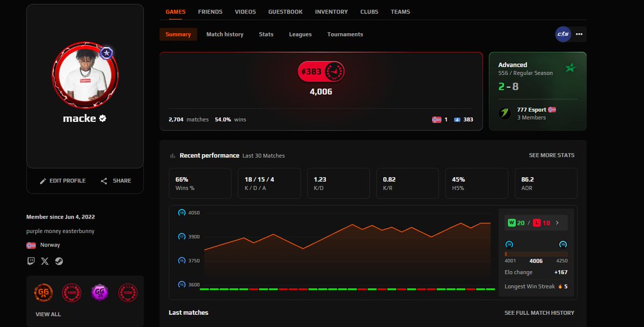Click the EDIT PROFILE button
The width and height of the screenshot is (644, 327).
pyautogui.click(x=62, y=181)
